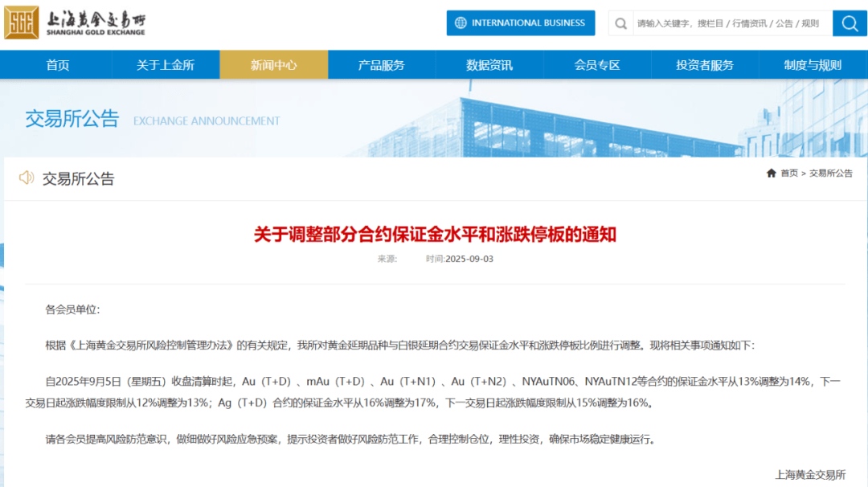This screenshot has height=487, width=868.
Task: Focus the keyword search input field
Action: [x=732, y=23]
